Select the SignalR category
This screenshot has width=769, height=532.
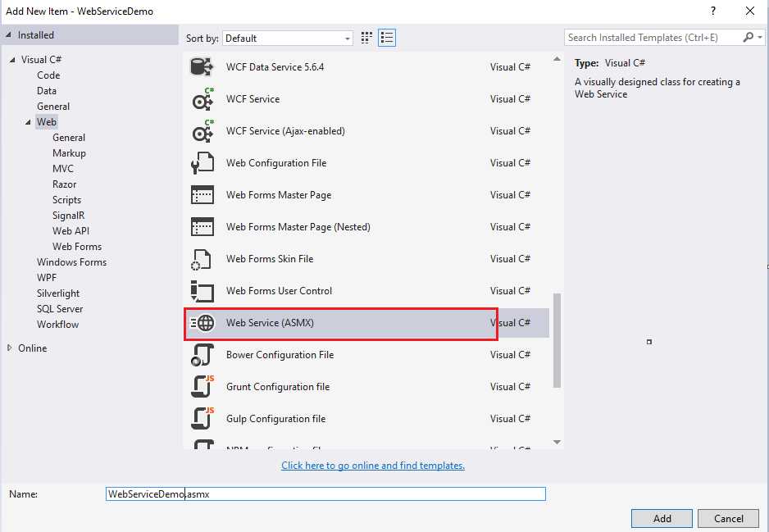point(68,216)
